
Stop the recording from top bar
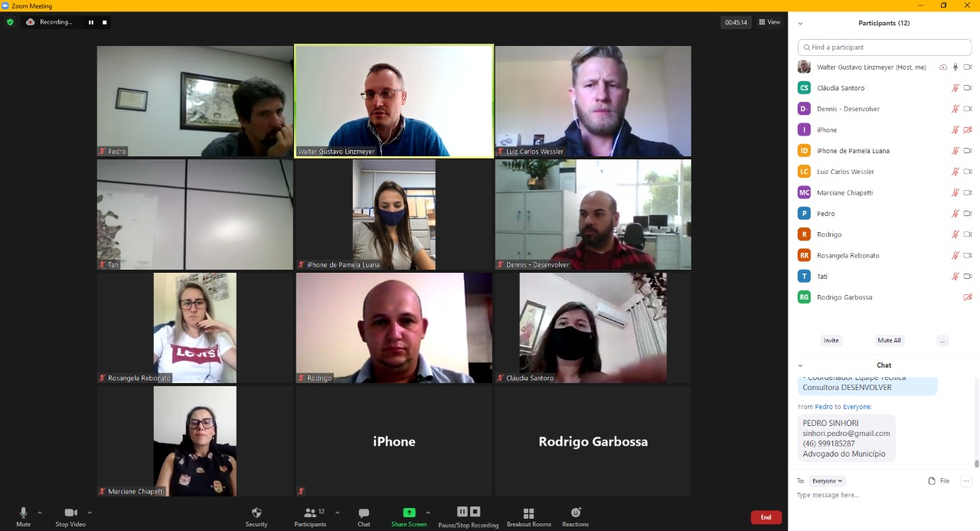point(105,22)
